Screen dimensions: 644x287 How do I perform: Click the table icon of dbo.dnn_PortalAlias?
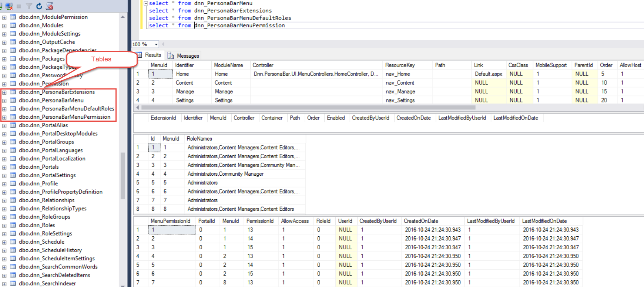(13, 125)
